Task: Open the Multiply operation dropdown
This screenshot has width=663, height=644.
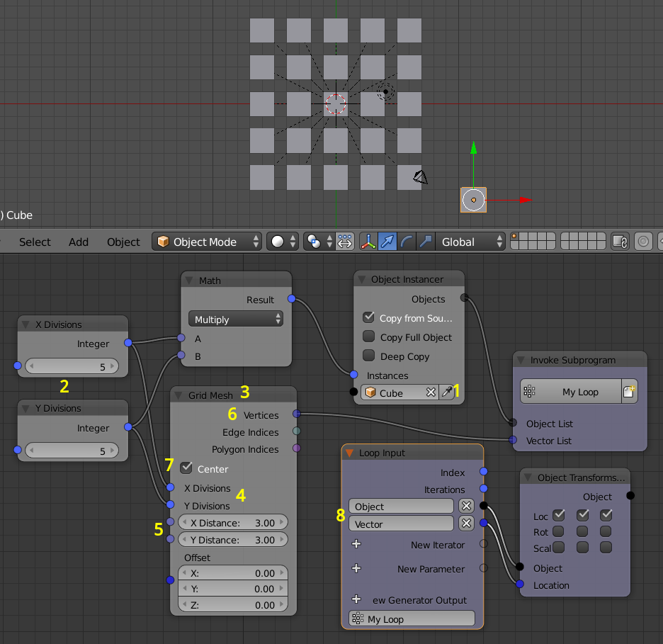Action: 235,320
